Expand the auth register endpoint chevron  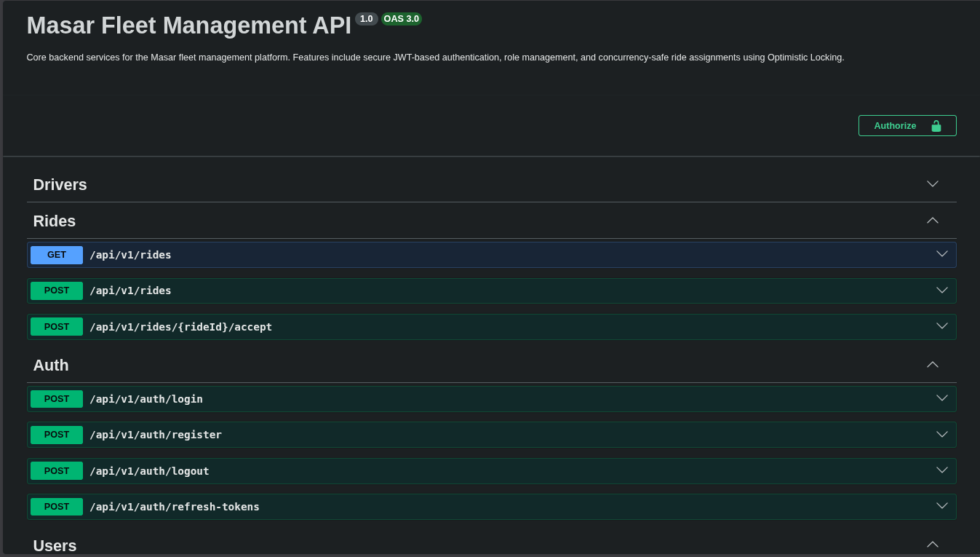(942, 435)
